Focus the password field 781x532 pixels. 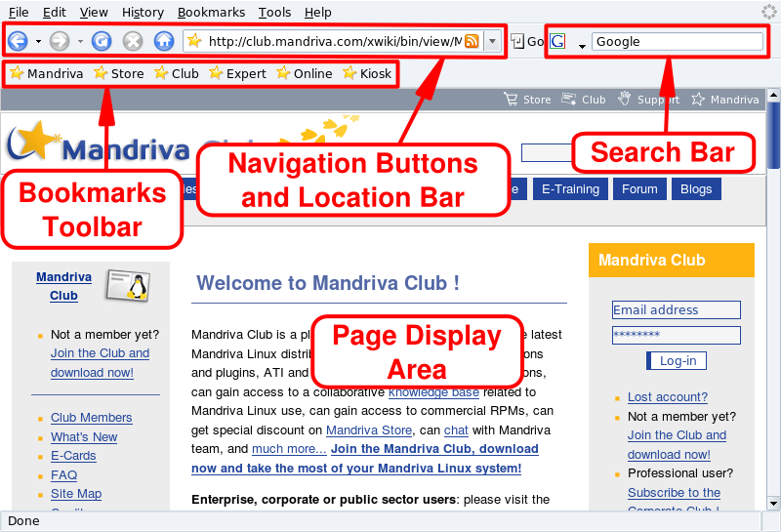click(677, 335)
